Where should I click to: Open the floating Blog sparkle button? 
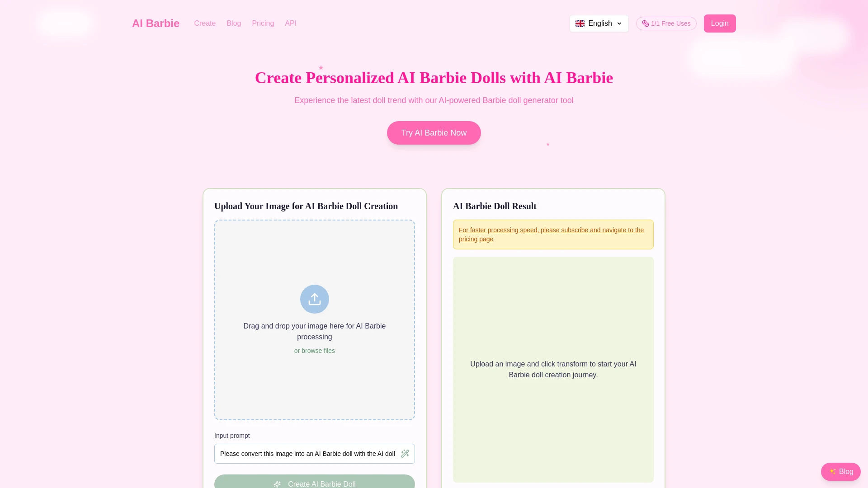[x=840, y=471]
